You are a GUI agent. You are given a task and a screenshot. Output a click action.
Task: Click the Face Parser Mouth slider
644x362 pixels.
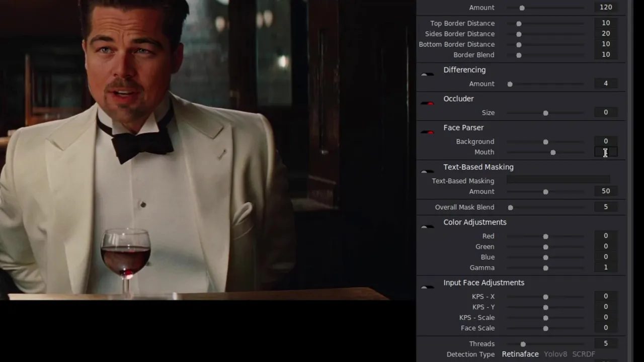point(545,152)
